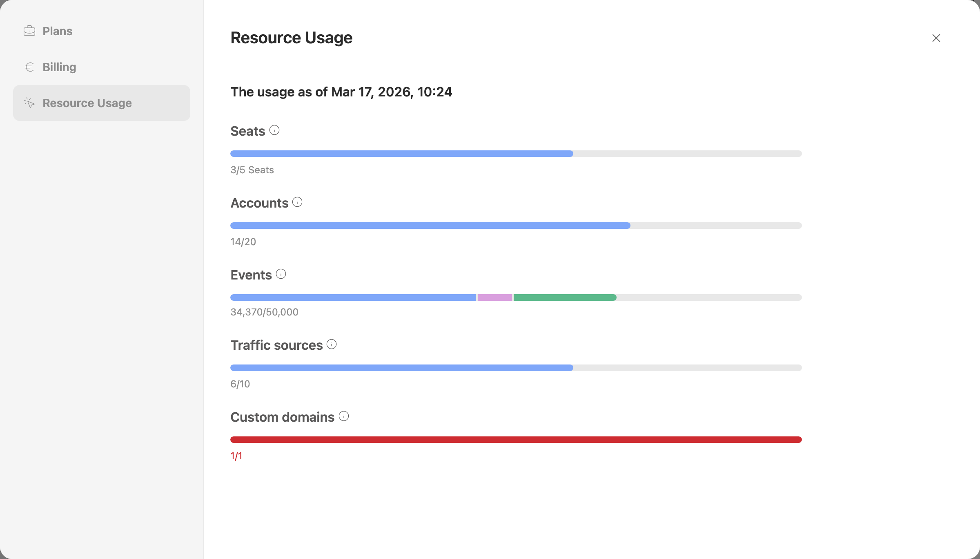Click the blue segment of Events bar
The image size is (980, 559).
(x=353, y=297)
